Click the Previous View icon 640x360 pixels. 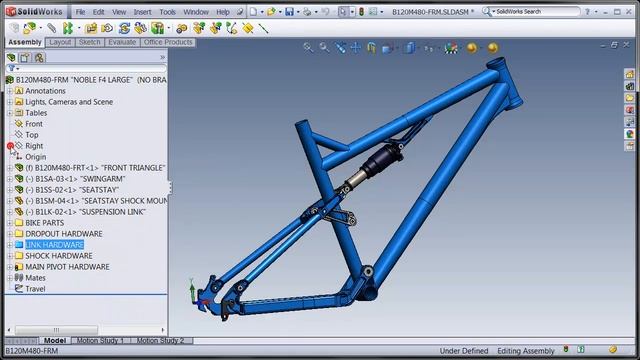click(340, 48)
